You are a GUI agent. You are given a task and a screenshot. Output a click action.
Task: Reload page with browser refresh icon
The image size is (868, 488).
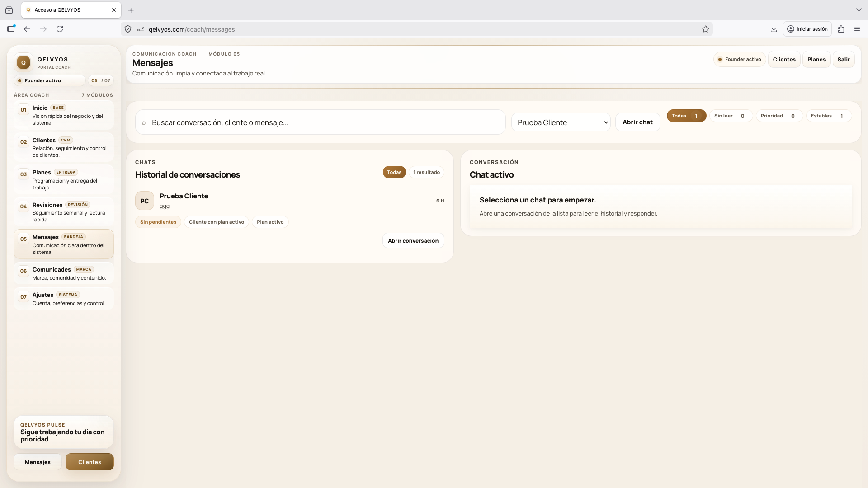pos(60,29)
